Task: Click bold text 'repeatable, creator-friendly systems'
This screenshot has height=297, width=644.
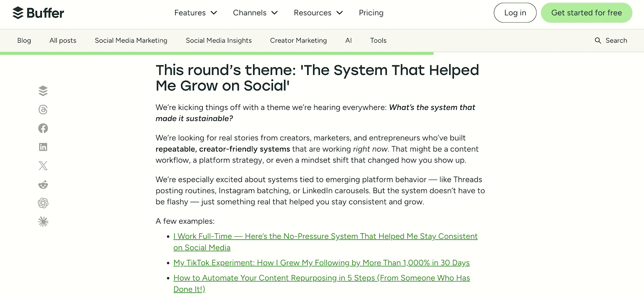Action: click(223, 149)
